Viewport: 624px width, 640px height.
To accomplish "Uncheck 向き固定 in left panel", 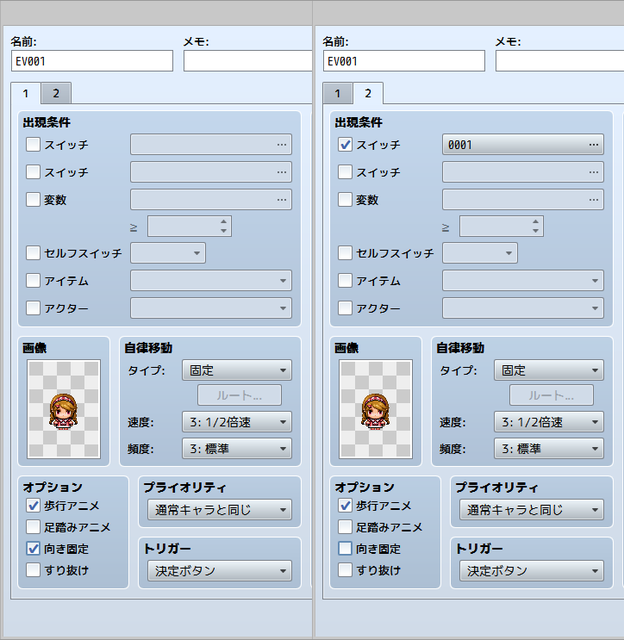I will coord(33,549).
